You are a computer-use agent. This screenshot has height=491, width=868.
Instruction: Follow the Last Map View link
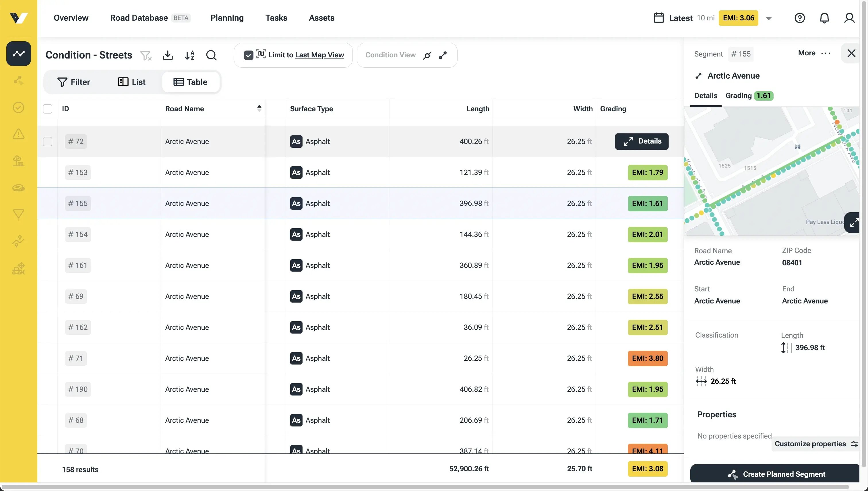pos(319,55)
